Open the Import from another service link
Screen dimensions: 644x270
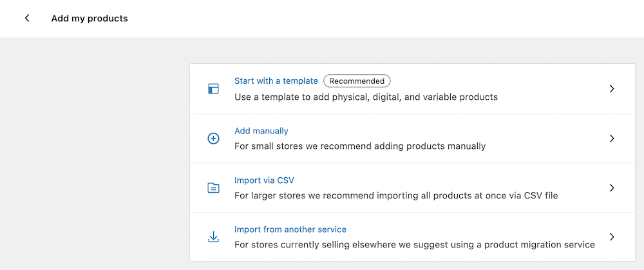click(x=290, y=229)
